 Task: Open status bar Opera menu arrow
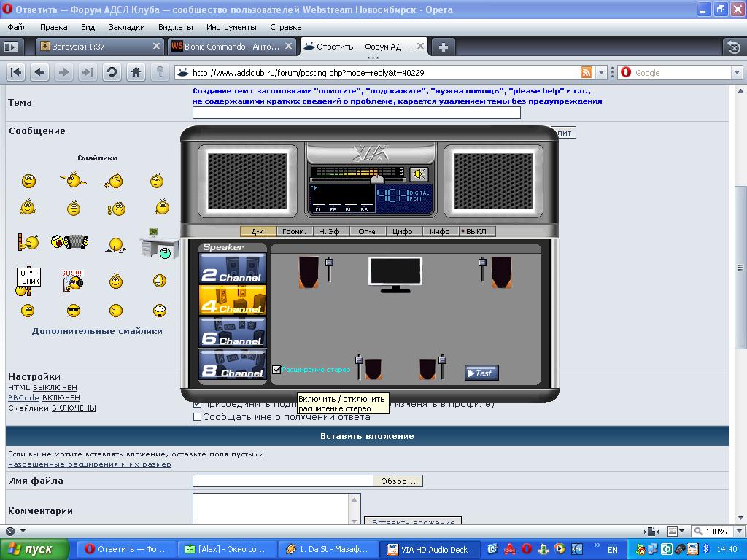(23, 531)
